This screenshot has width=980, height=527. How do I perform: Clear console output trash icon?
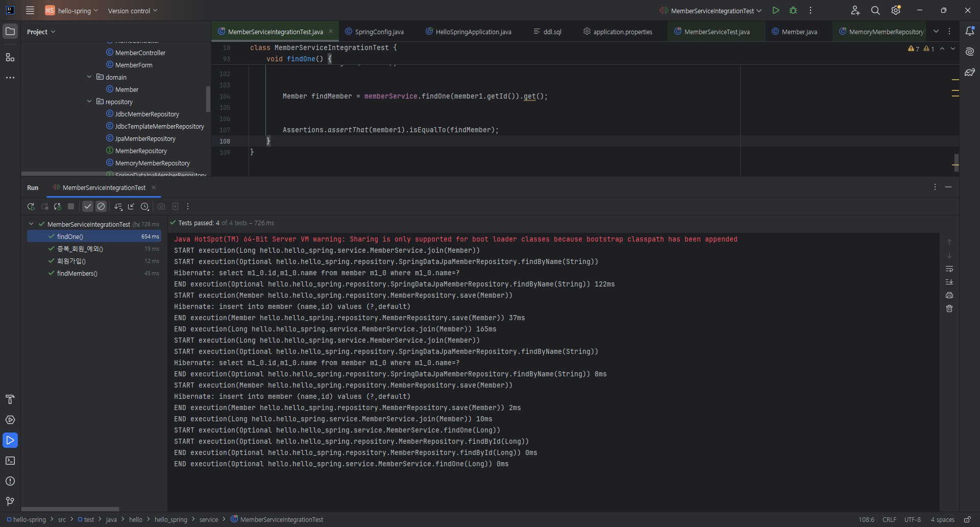point(949,308)
